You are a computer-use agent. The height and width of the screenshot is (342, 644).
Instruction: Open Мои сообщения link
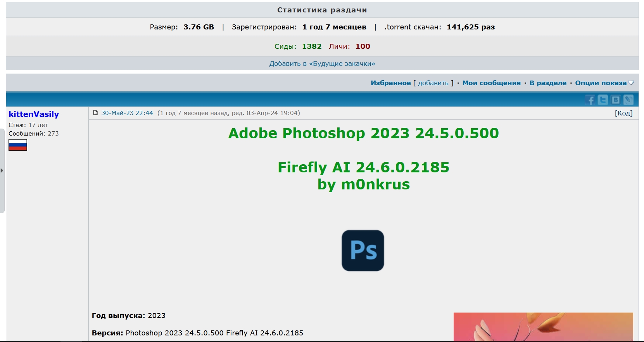pos(491,83)
